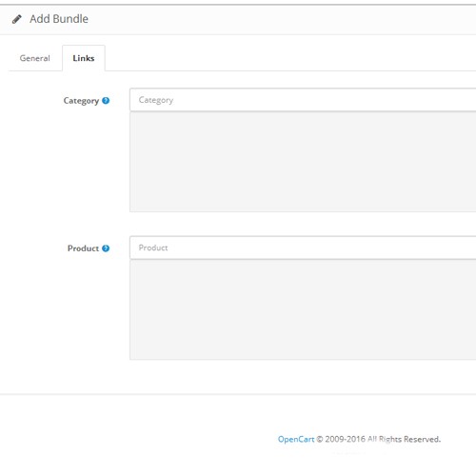
Task: Click the Product placeholder text in input
Action: 153,248
